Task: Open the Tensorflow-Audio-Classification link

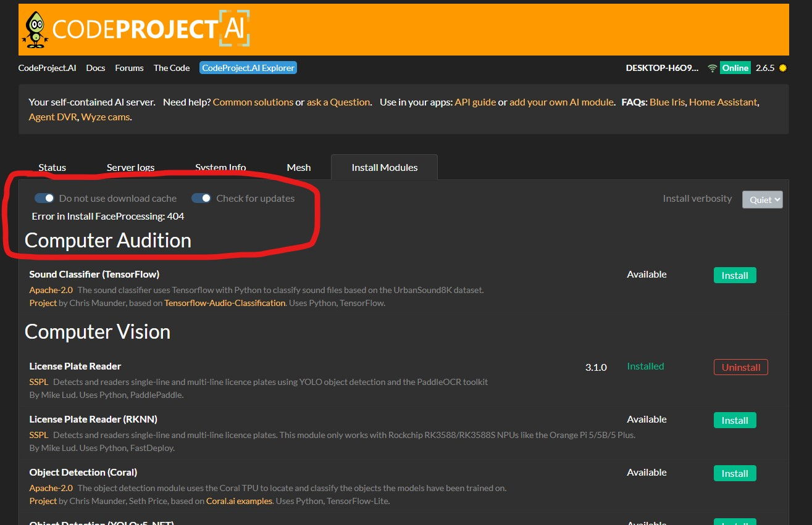Action: tap(225, 303)
